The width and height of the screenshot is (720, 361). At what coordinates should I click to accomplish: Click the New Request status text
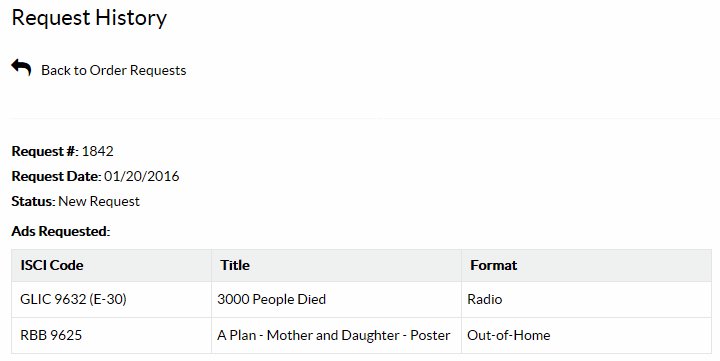[99, 201]
